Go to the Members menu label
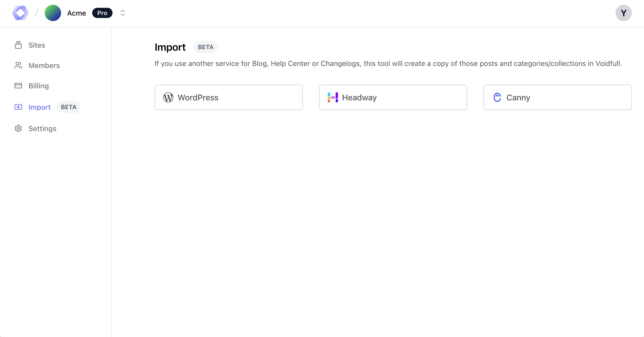 coord(44,65)
